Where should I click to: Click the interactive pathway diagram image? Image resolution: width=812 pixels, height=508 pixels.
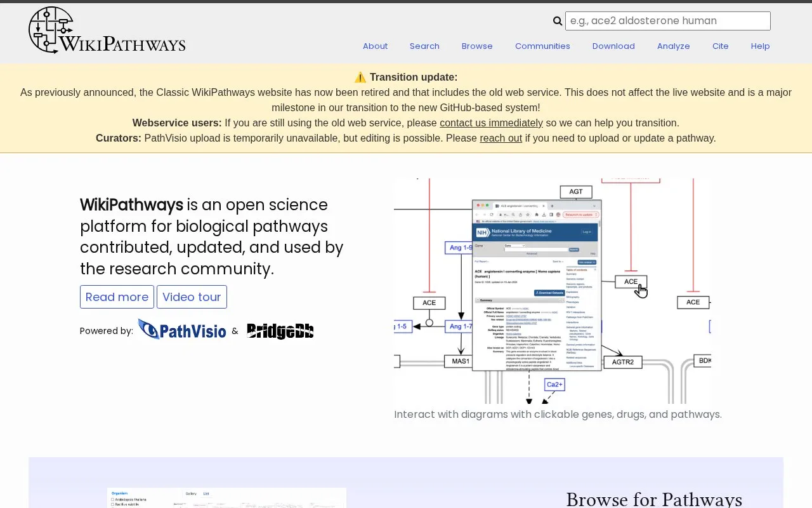(552, 291)
